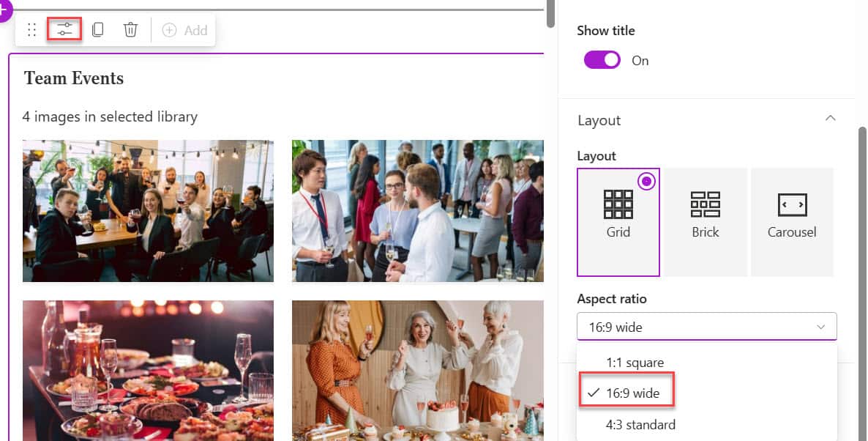The height and width of the screenshot is (441, 868).
Task: Turn off the Show title toggle
Action: tap(602, 59)
